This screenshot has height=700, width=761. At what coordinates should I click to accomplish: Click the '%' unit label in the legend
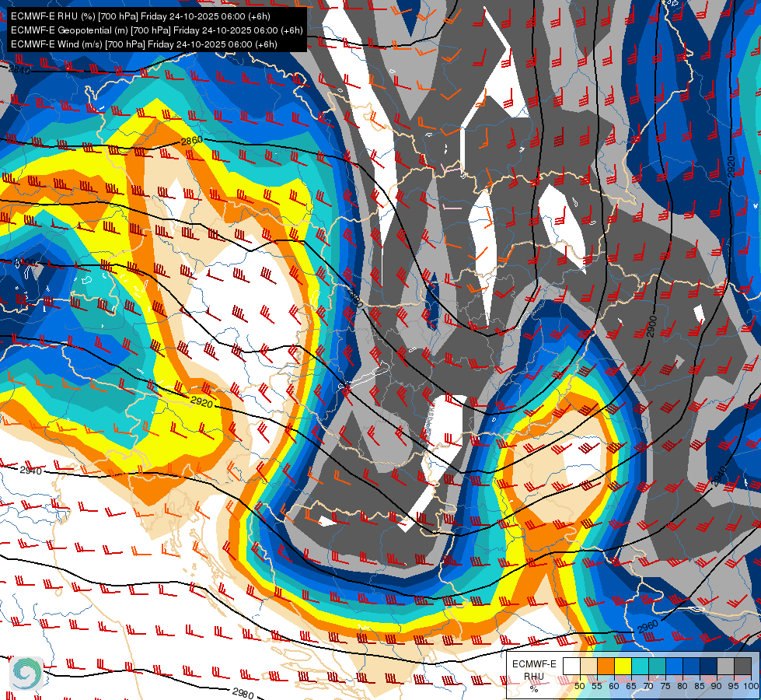534,689
